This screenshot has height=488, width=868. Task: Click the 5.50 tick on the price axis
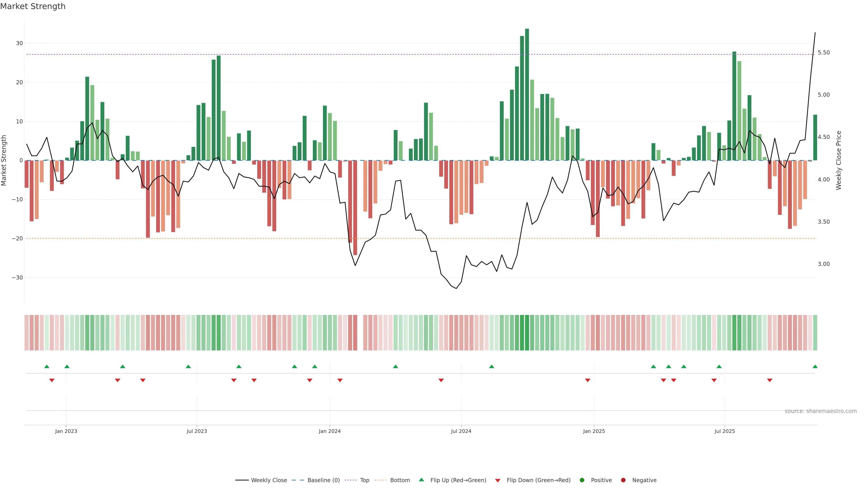[x=823, y=53]
